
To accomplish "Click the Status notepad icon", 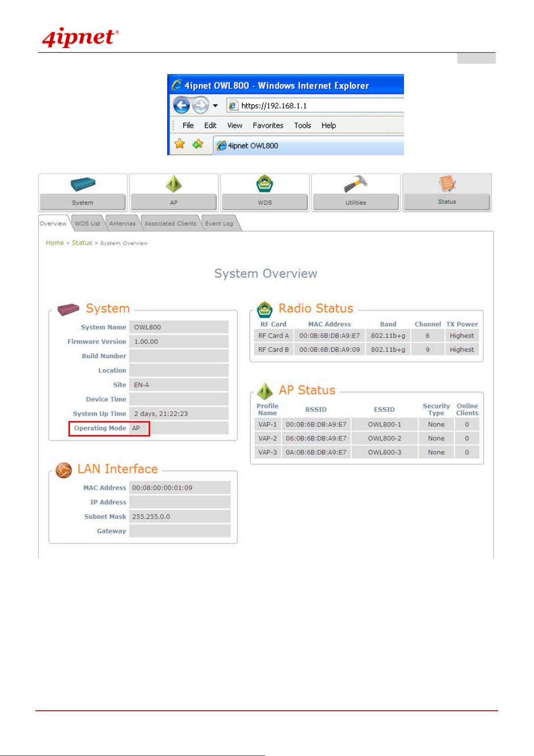I will coord(447,183).
